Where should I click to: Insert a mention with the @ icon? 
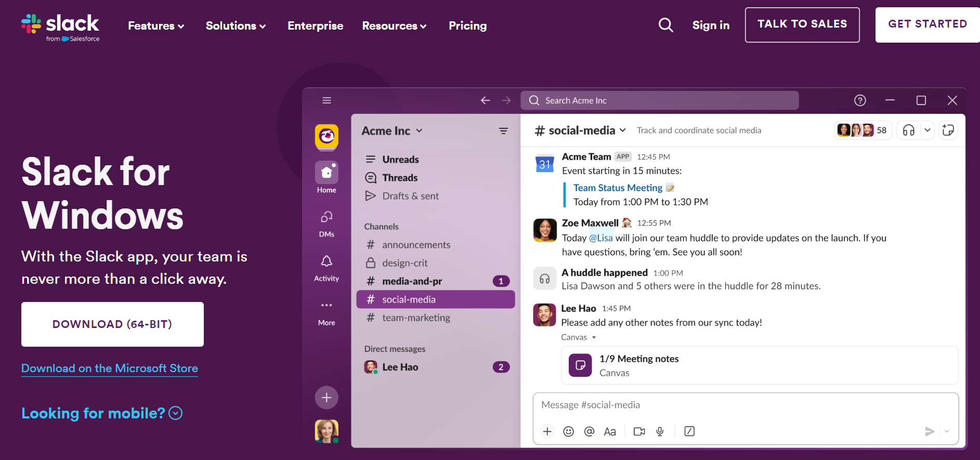pyautogui.click(x=589, y=431)
